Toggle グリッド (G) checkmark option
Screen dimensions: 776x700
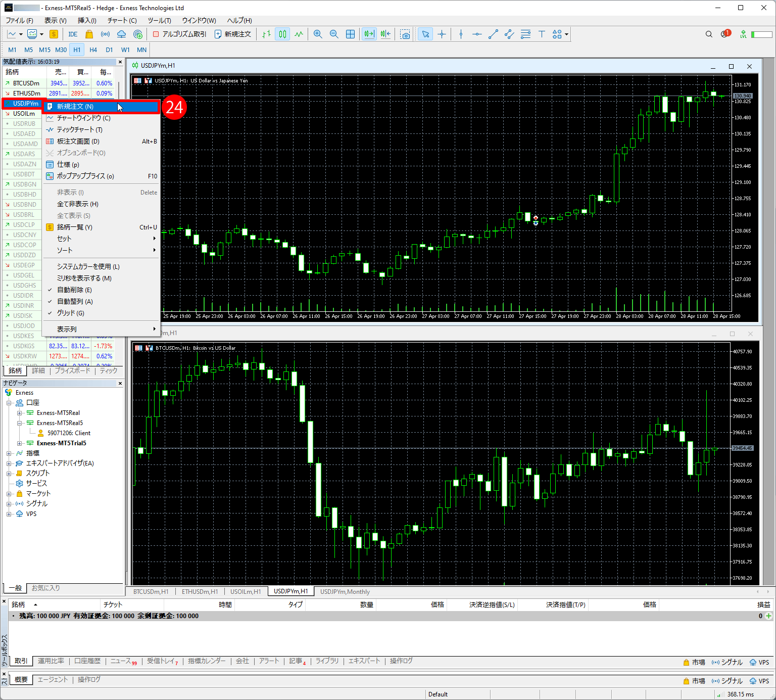[101, 313]
